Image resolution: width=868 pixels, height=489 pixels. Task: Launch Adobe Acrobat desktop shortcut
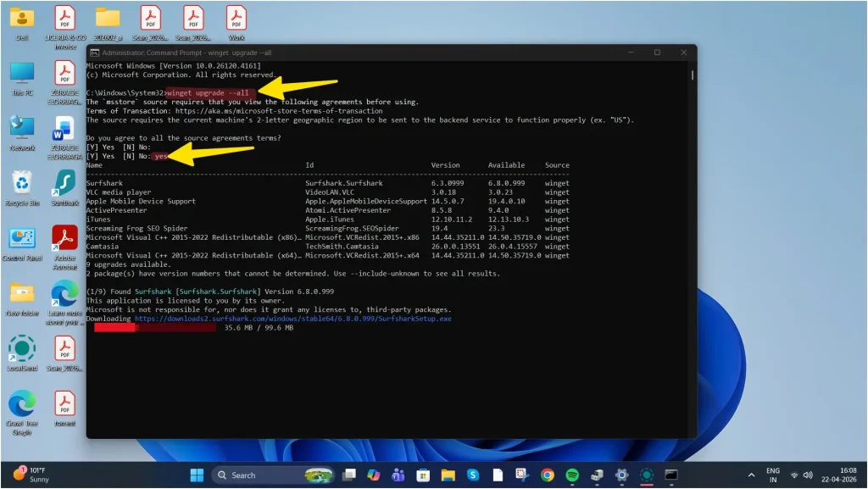64,247
